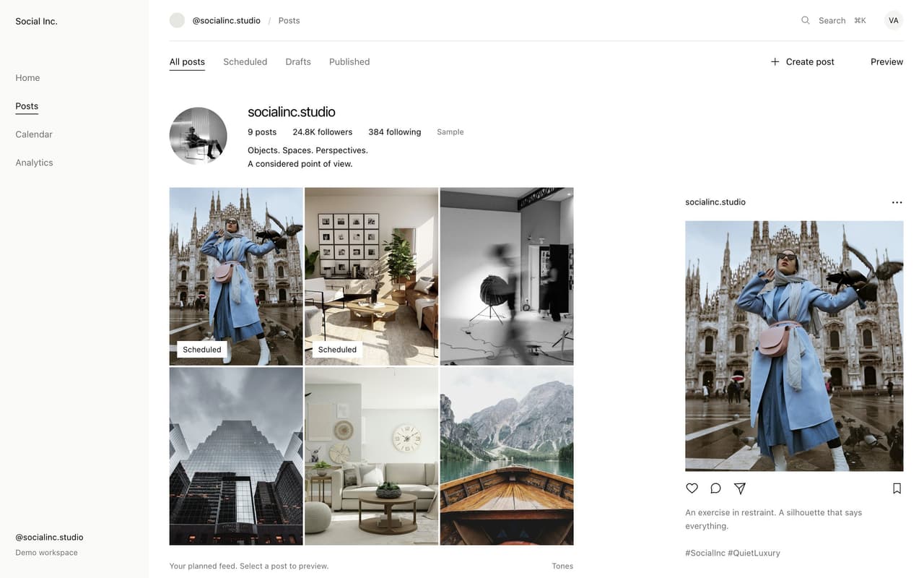Click the 384 following count

pos(394,132)
